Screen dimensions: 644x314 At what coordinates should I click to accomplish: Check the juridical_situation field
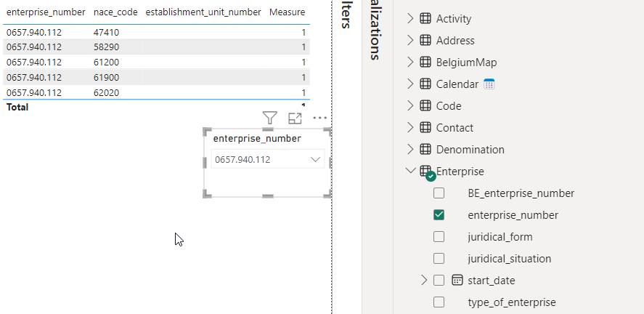point(439,258)
